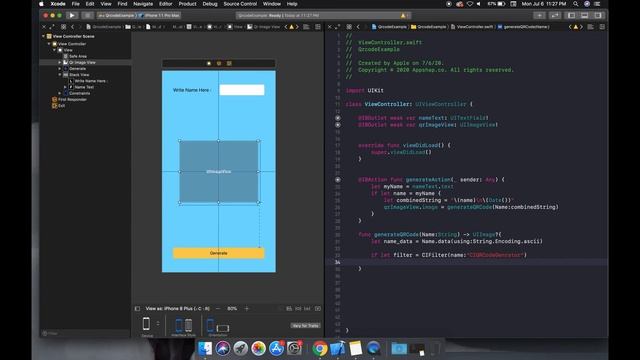
Task: Go back in storyboard editor history
Action: coord(73,27)
